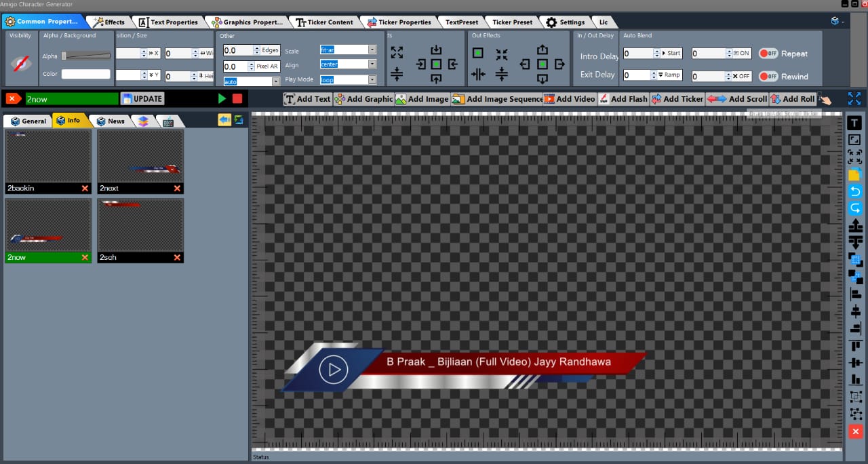The image size is (868, 464).
Task: Select the exit upward out effect arrow
Action: point(542,50)
